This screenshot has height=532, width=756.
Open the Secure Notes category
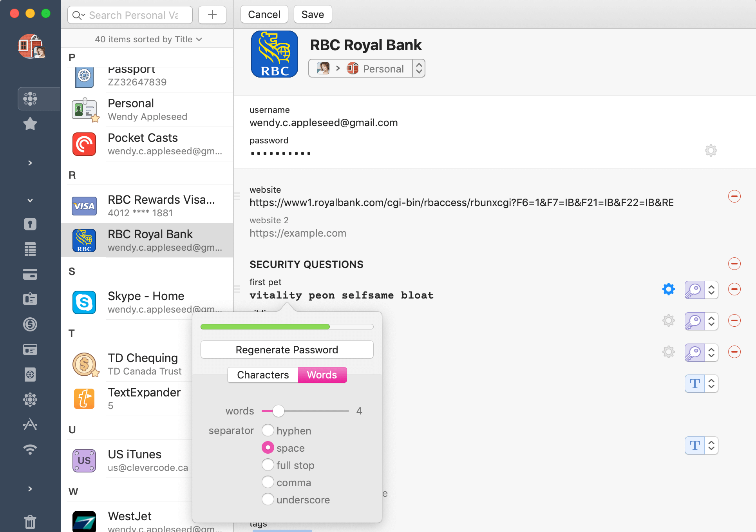click(30, 249)
